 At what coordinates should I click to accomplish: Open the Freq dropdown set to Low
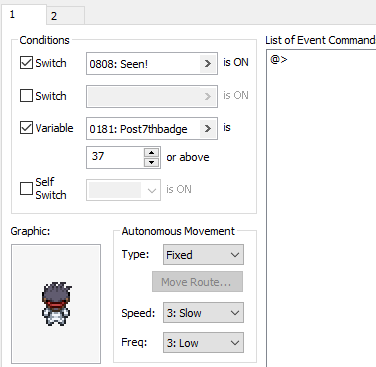[203, 342]
